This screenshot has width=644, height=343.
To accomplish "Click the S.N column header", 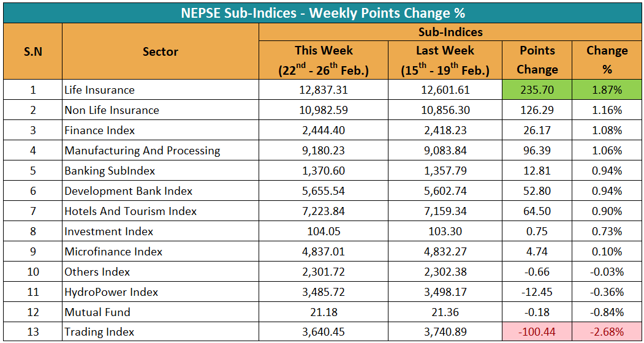I will [33, 52].
